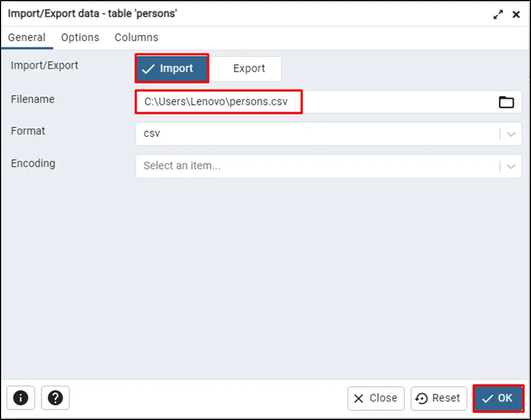Click the Reset button
Viewport: 531px width, 420px height.
pos(438,398)
